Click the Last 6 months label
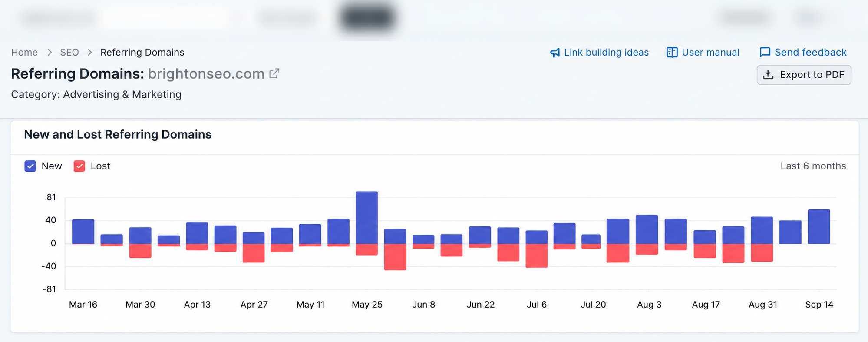The height and width of the screenshot is (342, 868). [813, 166]
